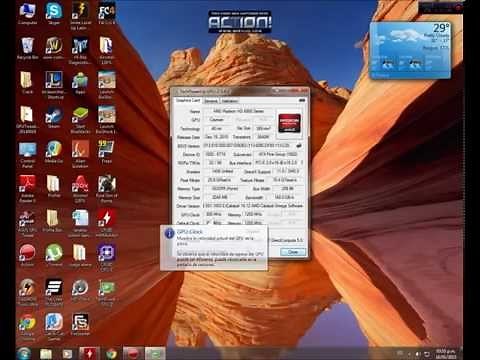480x360 pixels.
Task: Launch the World of Warcraft shortcut
Action: pyautogui.click(x=54, y=48)
